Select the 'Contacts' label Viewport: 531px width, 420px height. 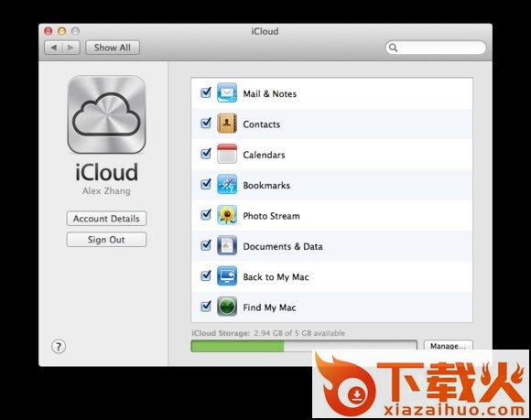click(262, 124)
